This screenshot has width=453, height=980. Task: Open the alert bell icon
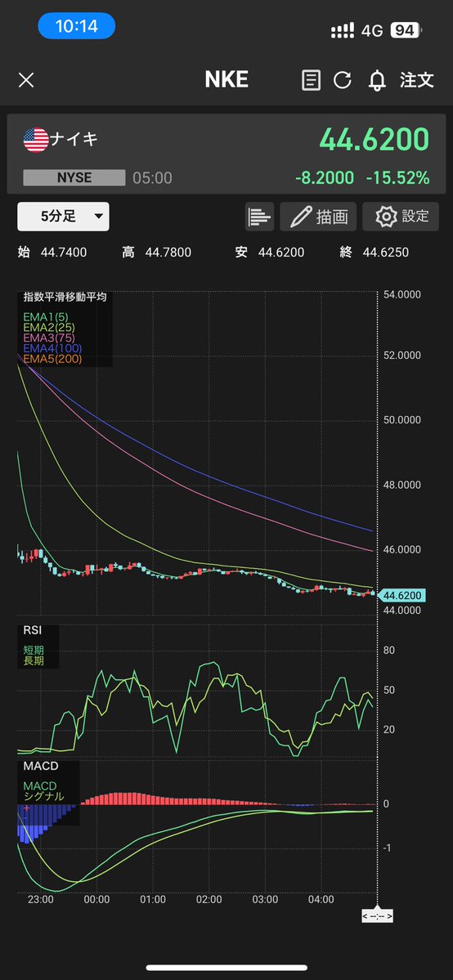tap(377, 80)
